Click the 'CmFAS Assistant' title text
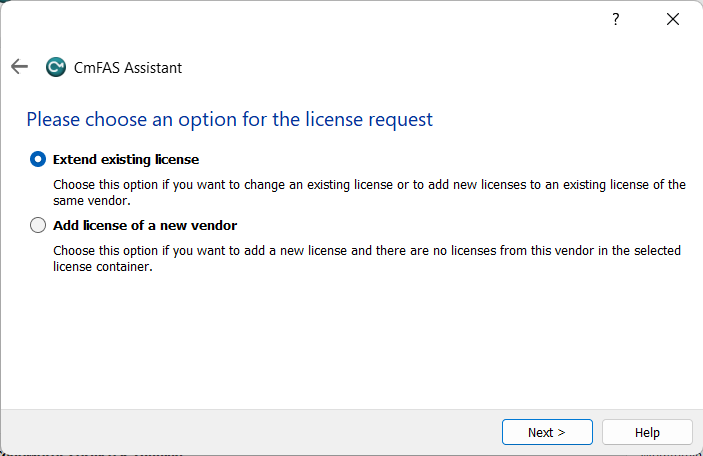Viewport: 703px width, 456px height. coord(128,68)
